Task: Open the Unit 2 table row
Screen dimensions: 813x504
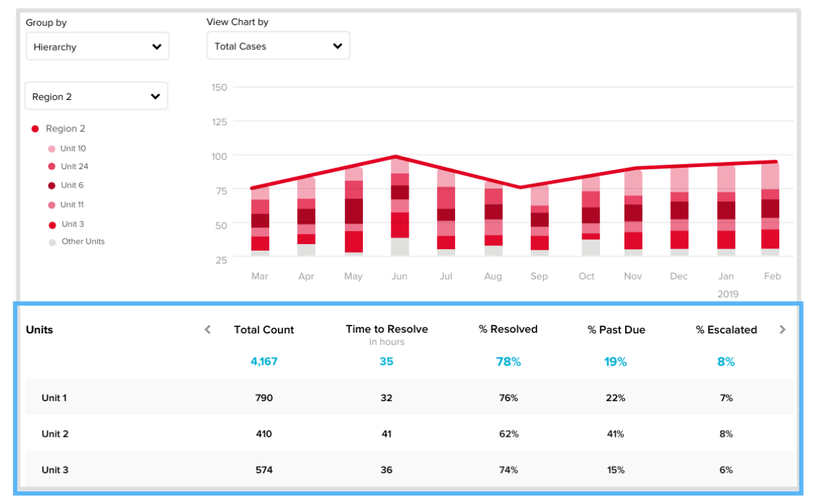Action: [x=54, y=434]
